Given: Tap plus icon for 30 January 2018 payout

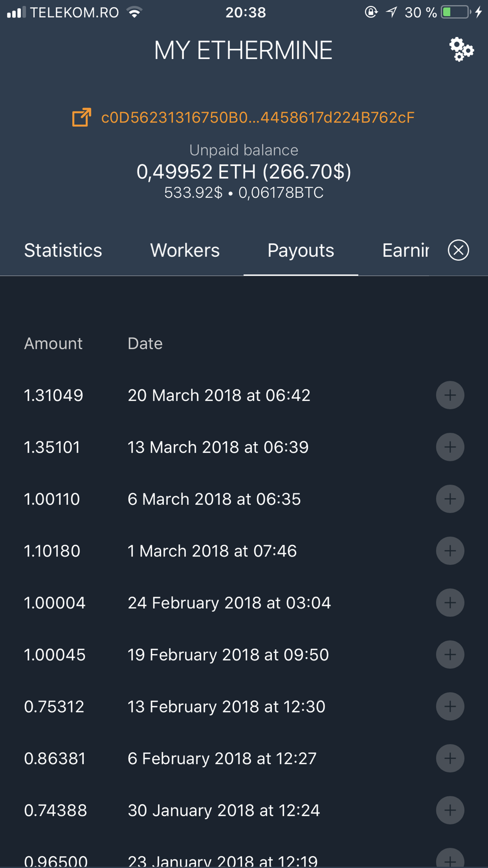Looking at the screenshot, I should click(450, 810).
